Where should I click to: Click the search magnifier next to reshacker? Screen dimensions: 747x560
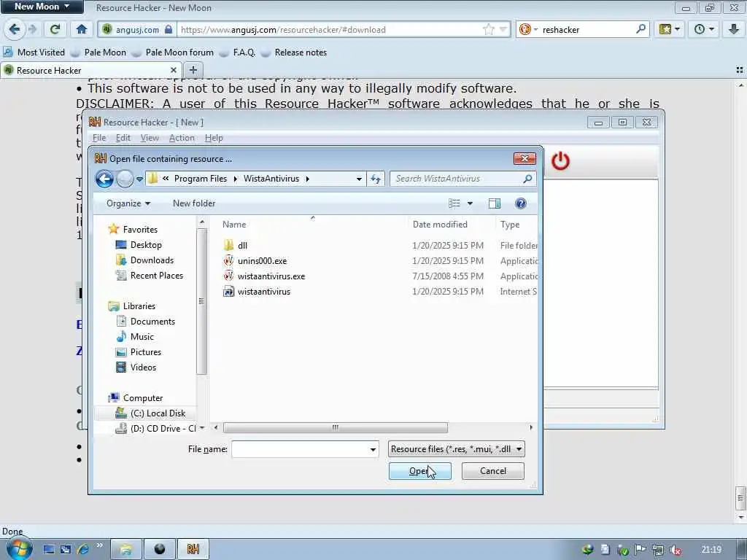pyautogui.click(x=640, y=29)
